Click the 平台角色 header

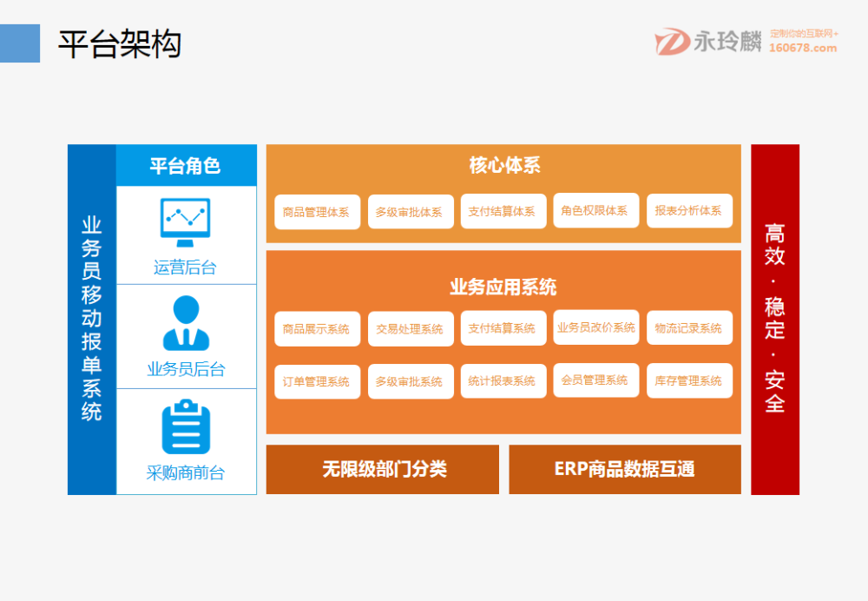click(184, 165)
